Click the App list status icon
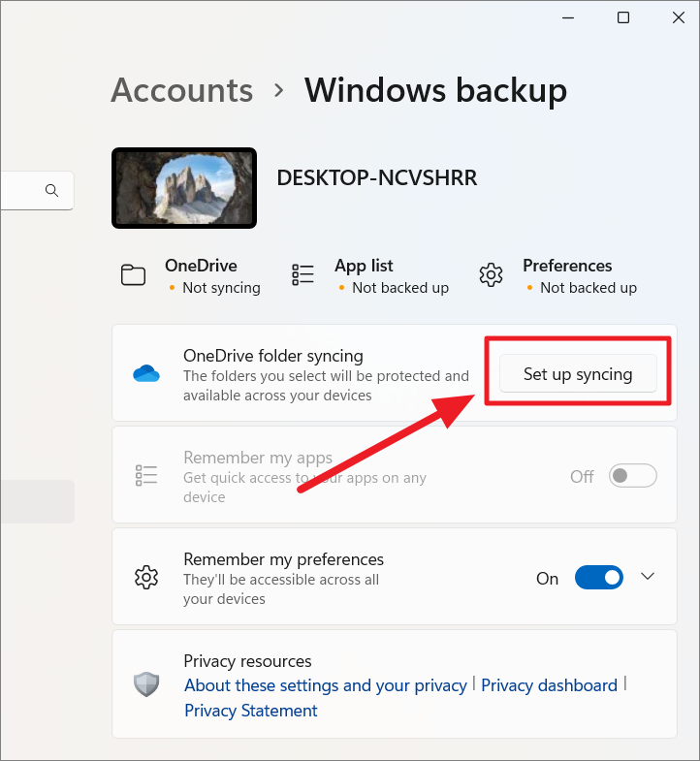This screenshot has width=700, height=761. (x=302, y=275)
